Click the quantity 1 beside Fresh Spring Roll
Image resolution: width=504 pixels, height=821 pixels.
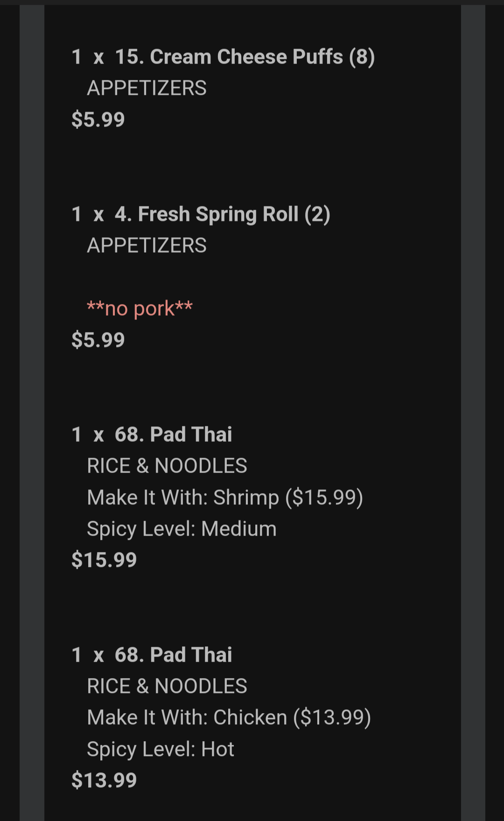point(77,214)
